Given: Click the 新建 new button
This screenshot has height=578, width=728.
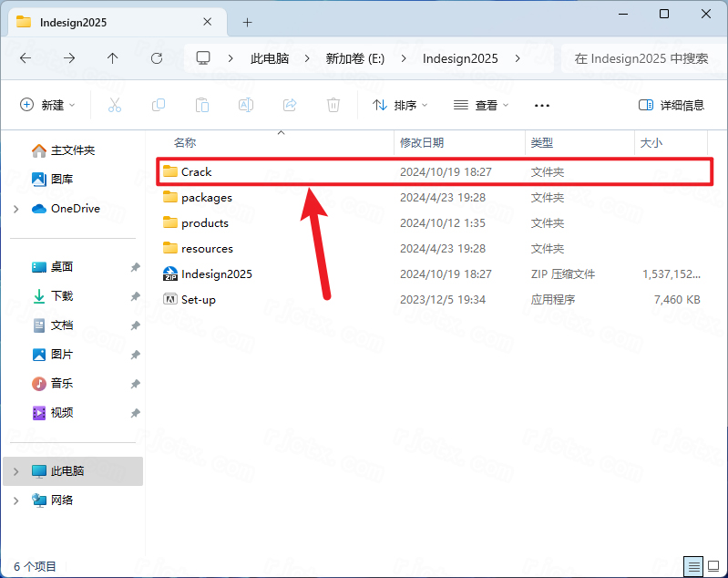Looking at the screenshot, I should (x=47, y=105).
